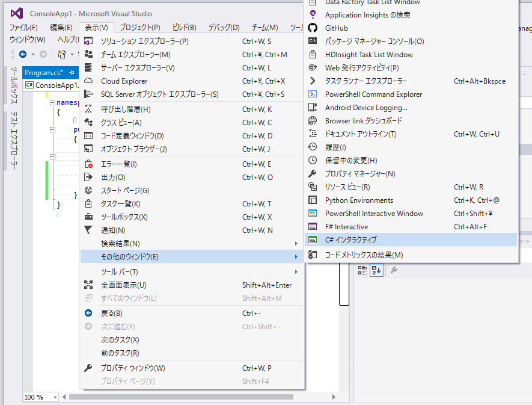Choose コード メトリックスの結果(M) entry
The width and height of the screenshot is (532, 405).
(411, 255)
